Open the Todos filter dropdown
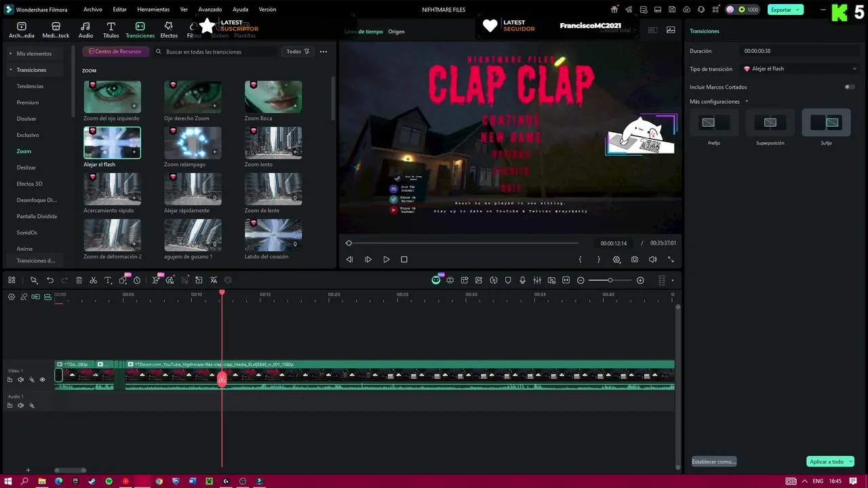This screenshot has width=868, height=488. click(298, 52)
